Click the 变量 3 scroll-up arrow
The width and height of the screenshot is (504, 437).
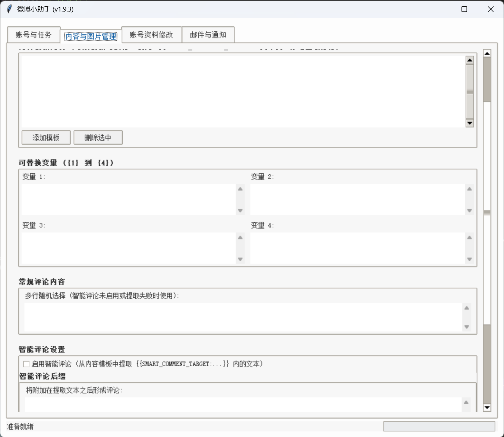point(240,237)
